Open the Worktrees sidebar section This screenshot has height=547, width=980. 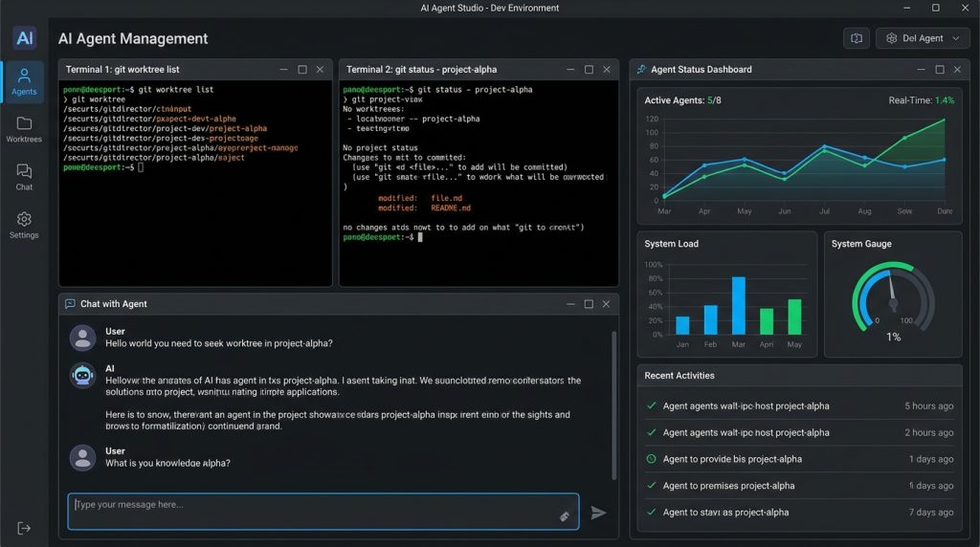coord(24,130)
